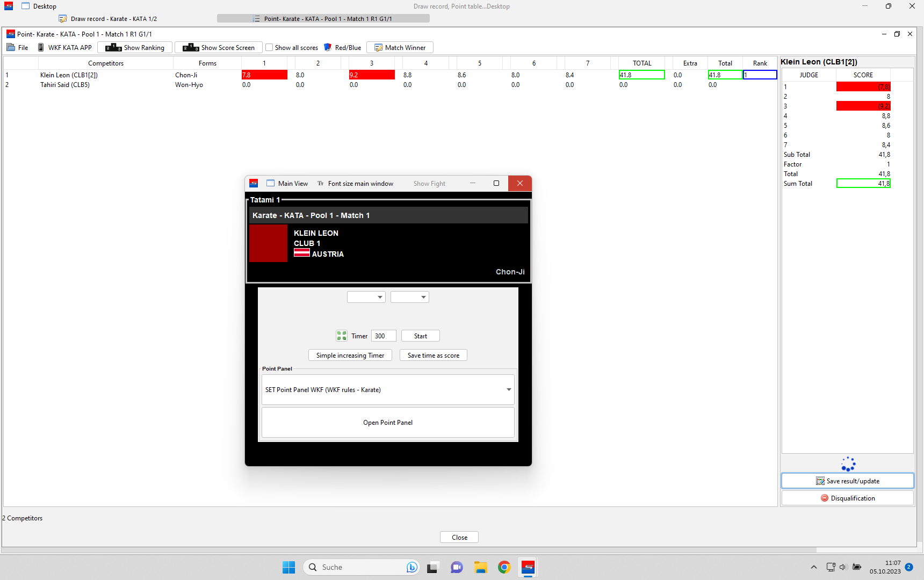Click the green grid icon beside Timer
924x580 pixels.
click(x=342, y=336)
